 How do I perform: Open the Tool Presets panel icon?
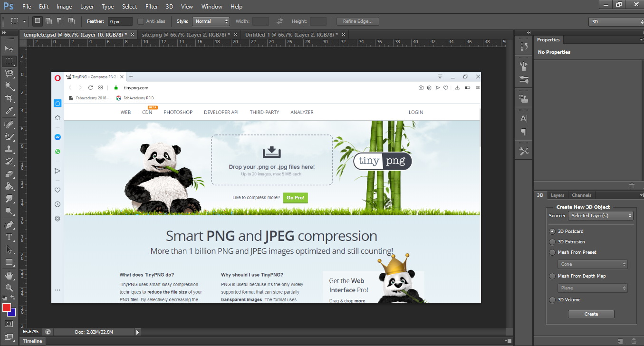(x=524, y=151)
